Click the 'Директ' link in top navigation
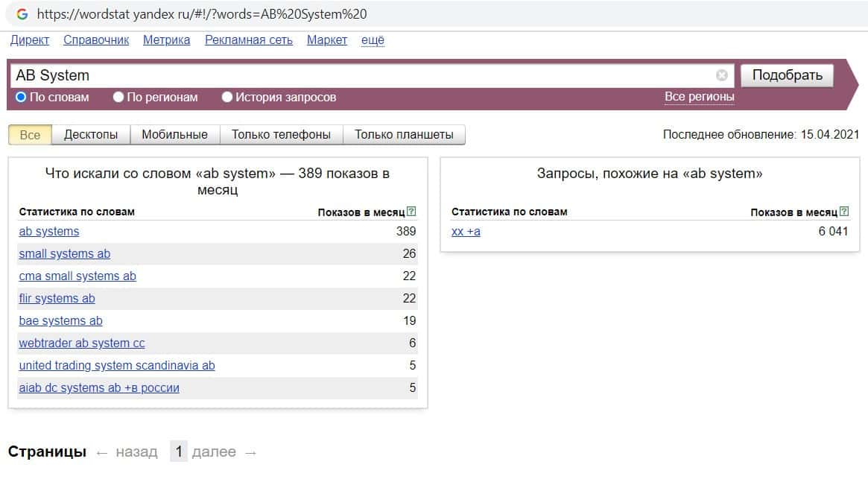The height and width of the screenshot is (488, 868). coord(30,40)
